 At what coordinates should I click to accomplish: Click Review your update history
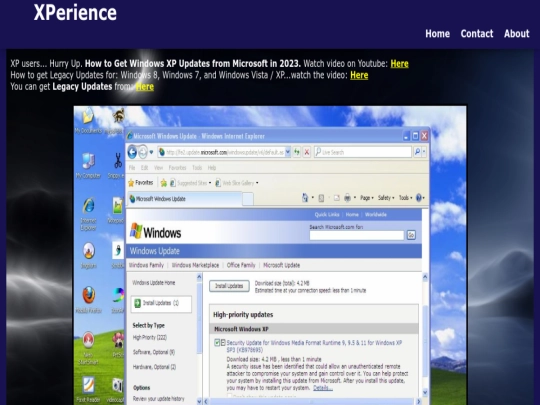159,399
